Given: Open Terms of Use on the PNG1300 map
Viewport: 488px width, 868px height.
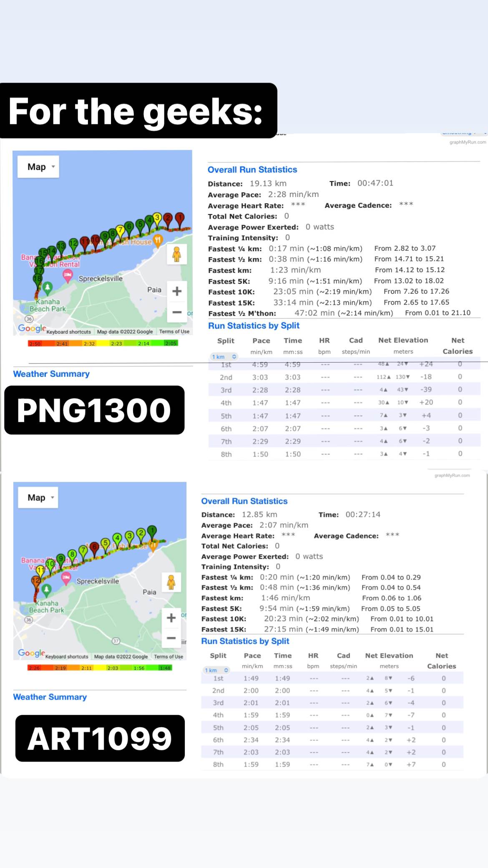Looking at the screenshot, I should [174, 332].
